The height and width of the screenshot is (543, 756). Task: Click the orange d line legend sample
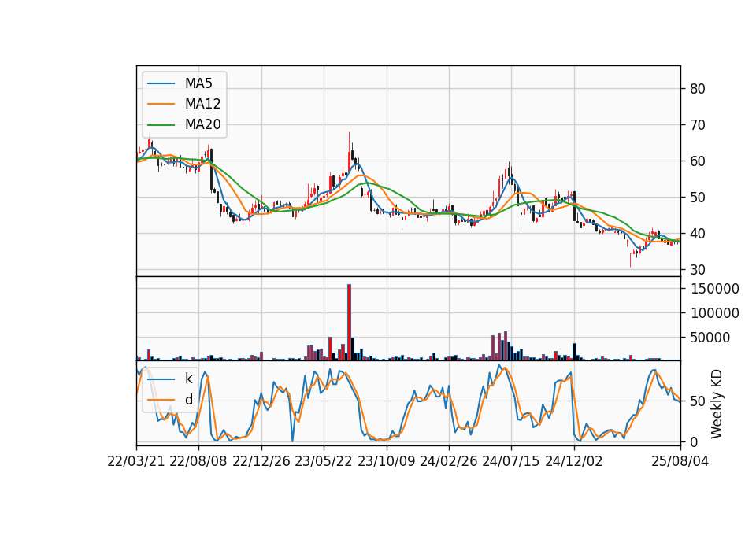pyautogui.click(x=161, y=400)
